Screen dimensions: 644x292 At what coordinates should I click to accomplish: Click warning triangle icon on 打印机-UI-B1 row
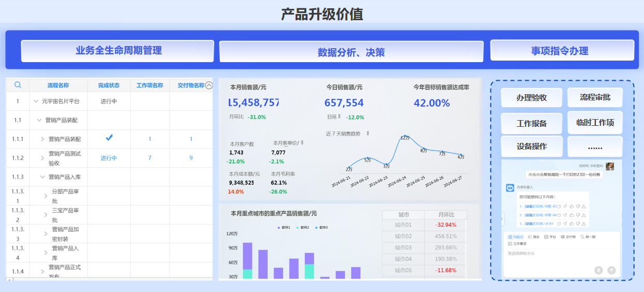tap(584, 224)
